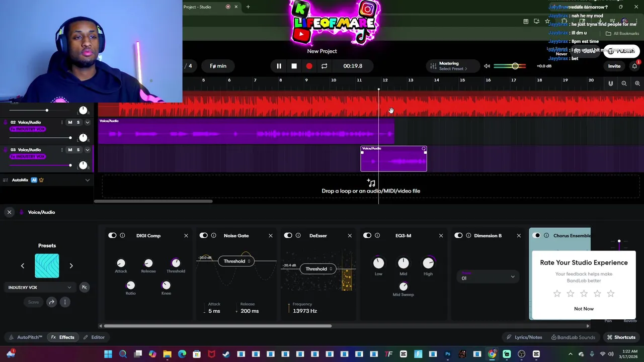Zoom out the timeline

coord(624,83)
